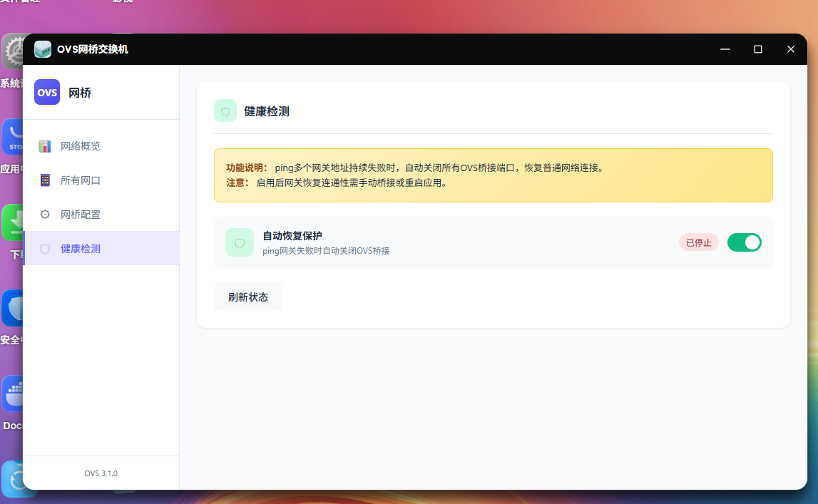Click the OVS网桥交换机 title bar app icon
Image resolution: width=818 pixels, height=504 pixels.
42,49
